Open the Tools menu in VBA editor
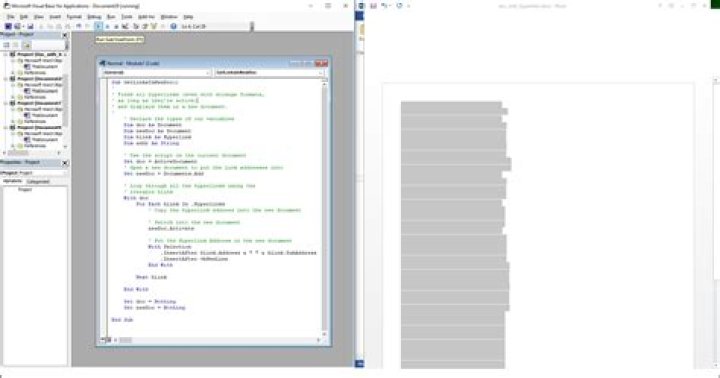The width and height of the screenshot is (720, 378). point(127,17)
